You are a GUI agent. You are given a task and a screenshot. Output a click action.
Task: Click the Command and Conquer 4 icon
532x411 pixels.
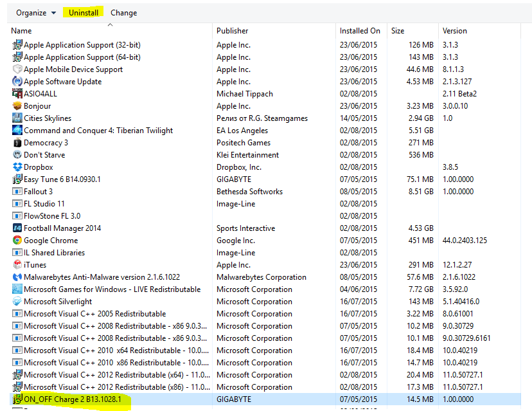pos(17,131)
